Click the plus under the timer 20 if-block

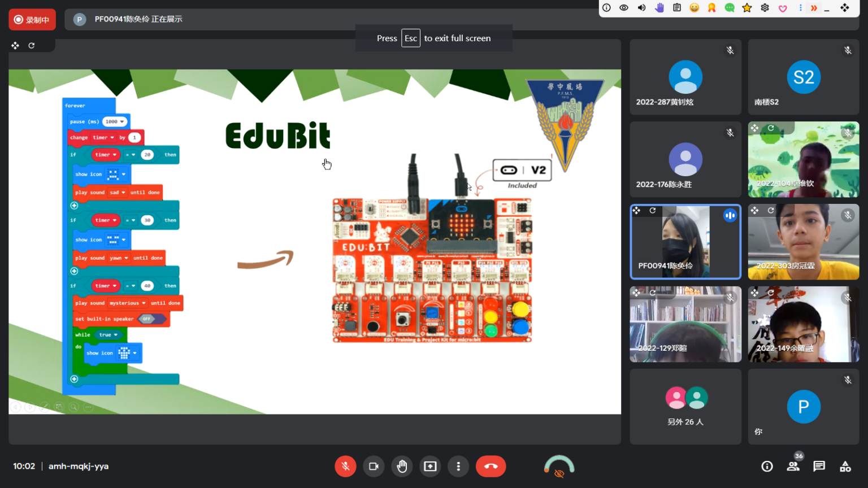pos(74,206)
